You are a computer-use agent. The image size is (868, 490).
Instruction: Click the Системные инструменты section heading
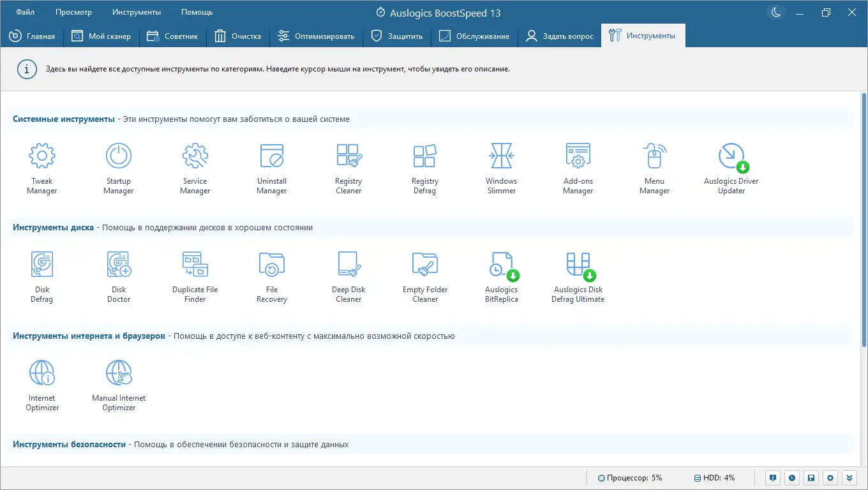(x=64, y=119)
